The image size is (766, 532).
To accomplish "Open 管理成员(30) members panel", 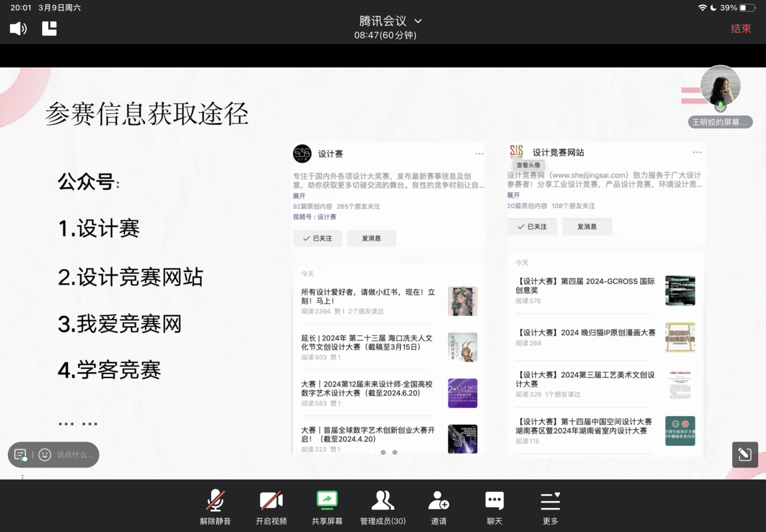I will (383, 507).
